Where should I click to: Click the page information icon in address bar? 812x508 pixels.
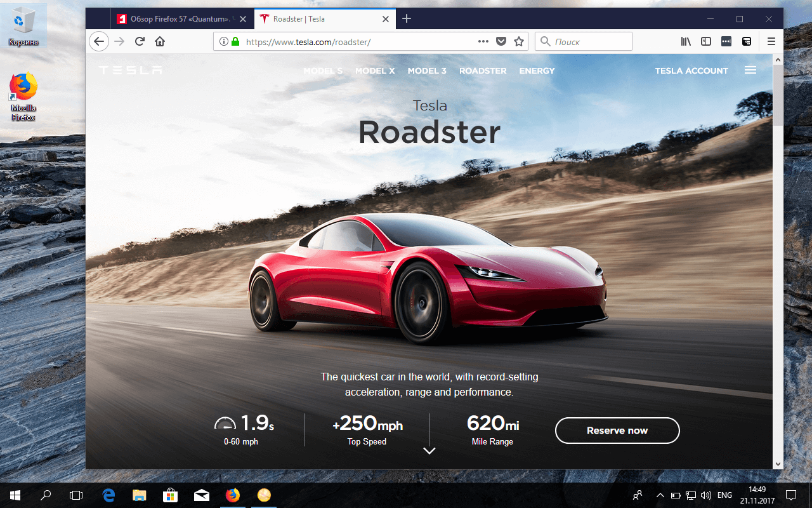tap(223, 41)
